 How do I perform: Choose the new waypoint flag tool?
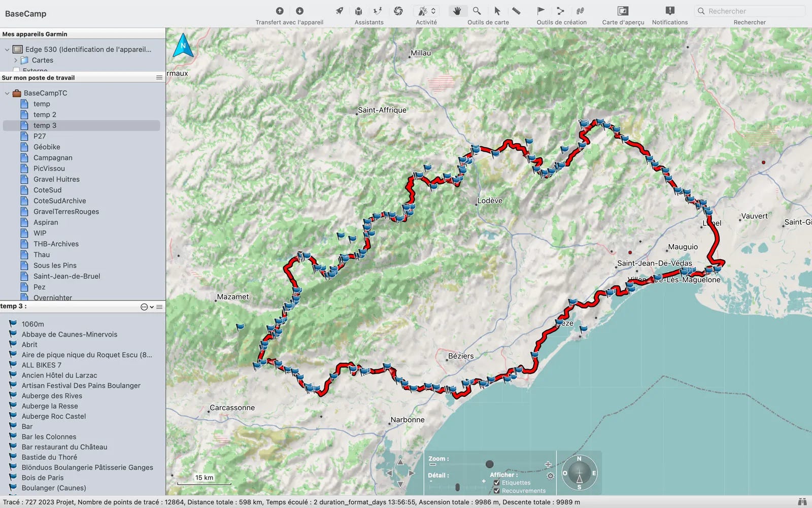coord(541,11)
